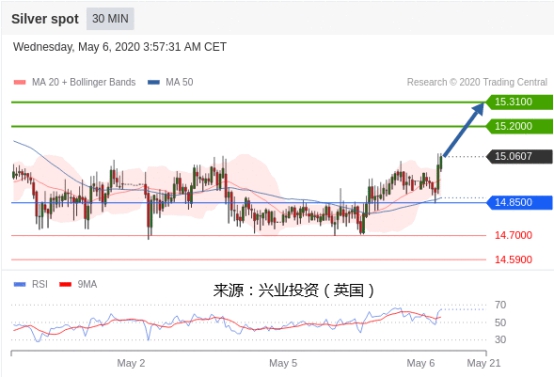Click the RSI legend label
The image size is (554, 377).
point(40,284)
